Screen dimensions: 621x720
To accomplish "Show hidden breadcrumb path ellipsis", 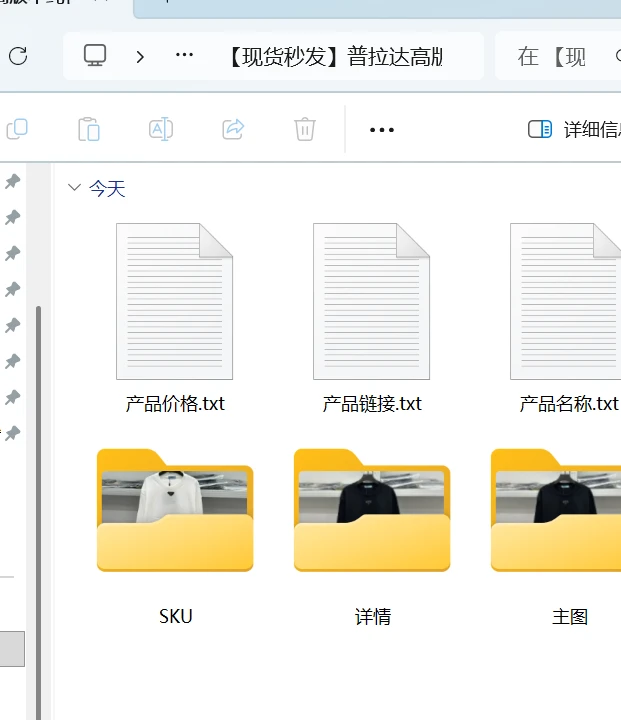I will 184,55.
